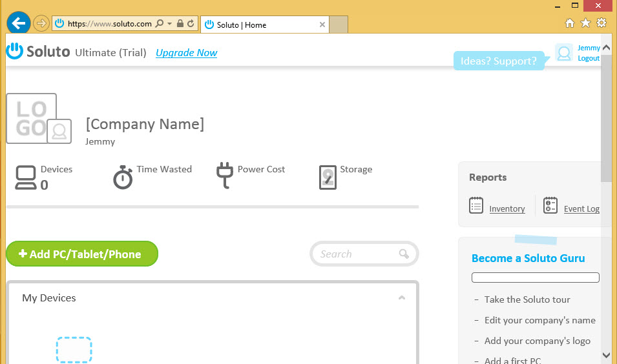The image size is (617, 364).
Task: Click the Time Wasted stopwatch icon
Action: point(123,177)
